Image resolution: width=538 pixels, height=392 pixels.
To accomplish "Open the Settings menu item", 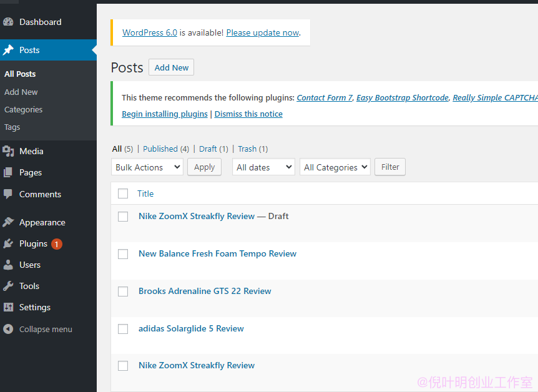I will click(35, 307).
